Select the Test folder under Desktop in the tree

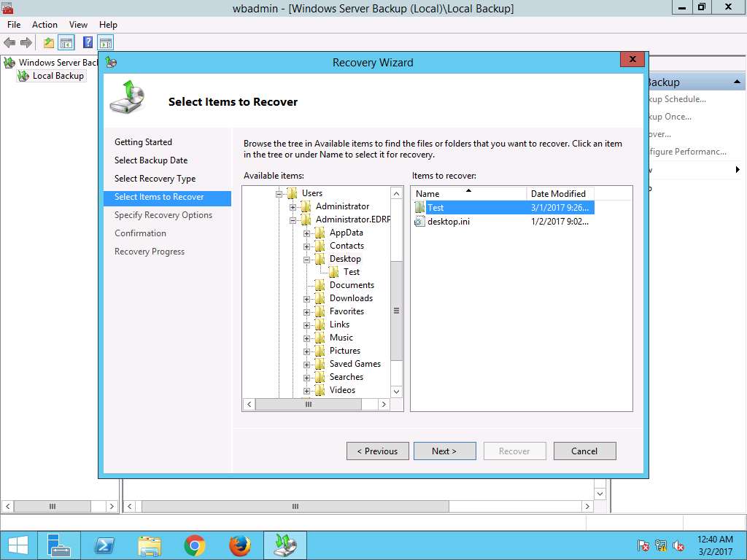coord(352,272)
